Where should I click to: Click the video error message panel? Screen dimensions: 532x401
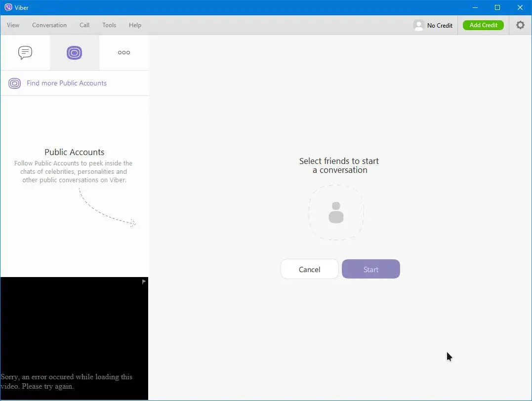pos(74,339)
